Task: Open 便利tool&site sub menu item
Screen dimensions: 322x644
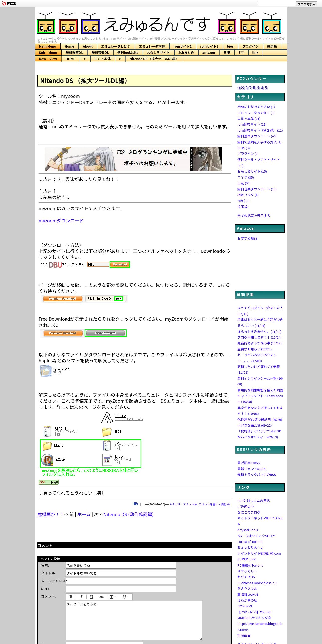Action: pyautogui.click(x=128, y=53)
